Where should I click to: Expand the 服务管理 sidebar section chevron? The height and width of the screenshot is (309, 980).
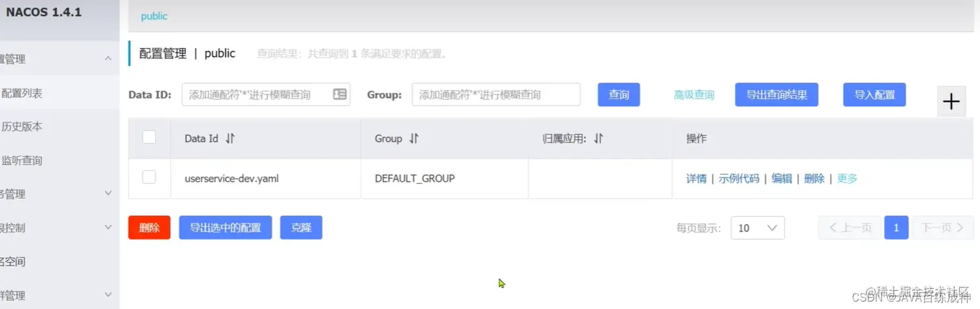click(x=108, y=193)
